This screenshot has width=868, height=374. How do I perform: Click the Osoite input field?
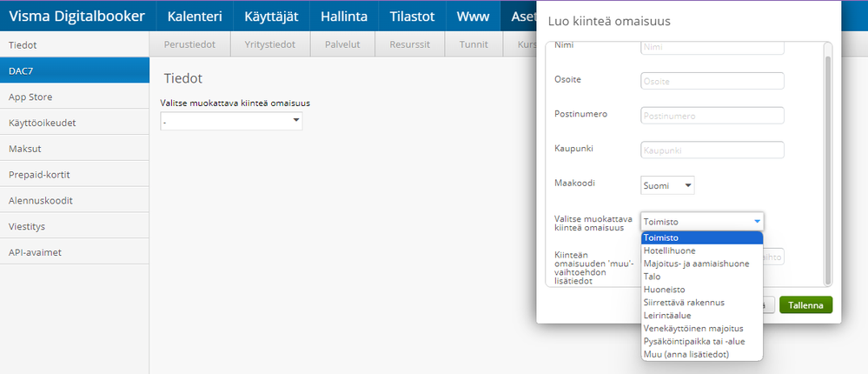712,81
